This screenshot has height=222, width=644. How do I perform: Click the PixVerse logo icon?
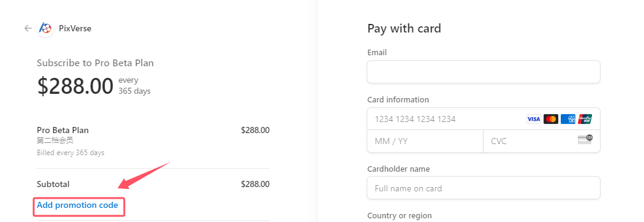pyautogui.click(x=45, y=28)
